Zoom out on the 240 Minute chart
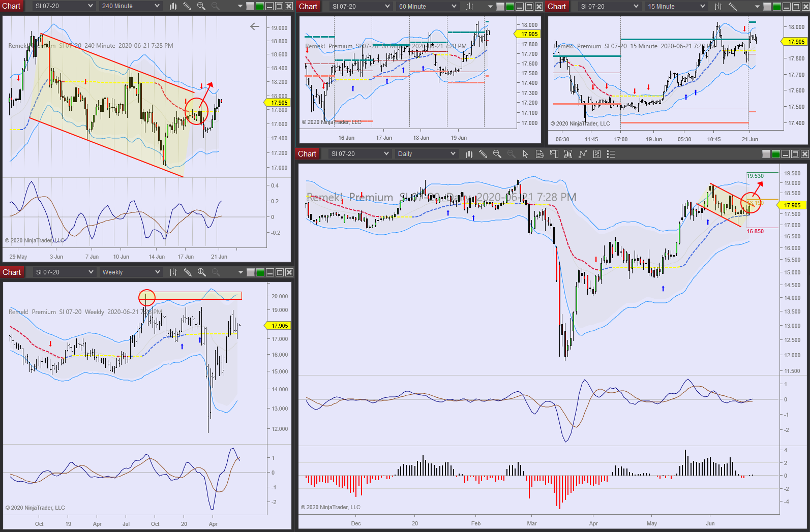This screenshot has height=532, width=810. [216, 6]
